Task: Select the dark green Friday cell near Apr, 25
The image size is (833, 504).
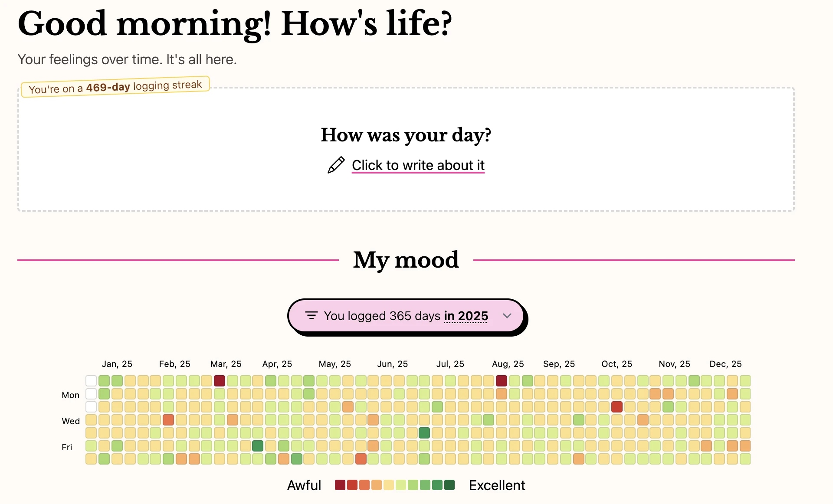Action: 258,446
